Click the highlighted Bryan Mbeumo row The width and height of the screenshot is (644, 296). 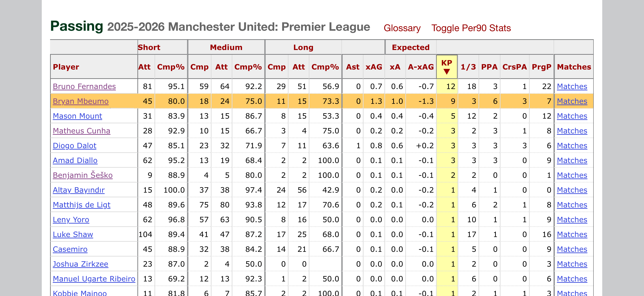tap(322, 101)
